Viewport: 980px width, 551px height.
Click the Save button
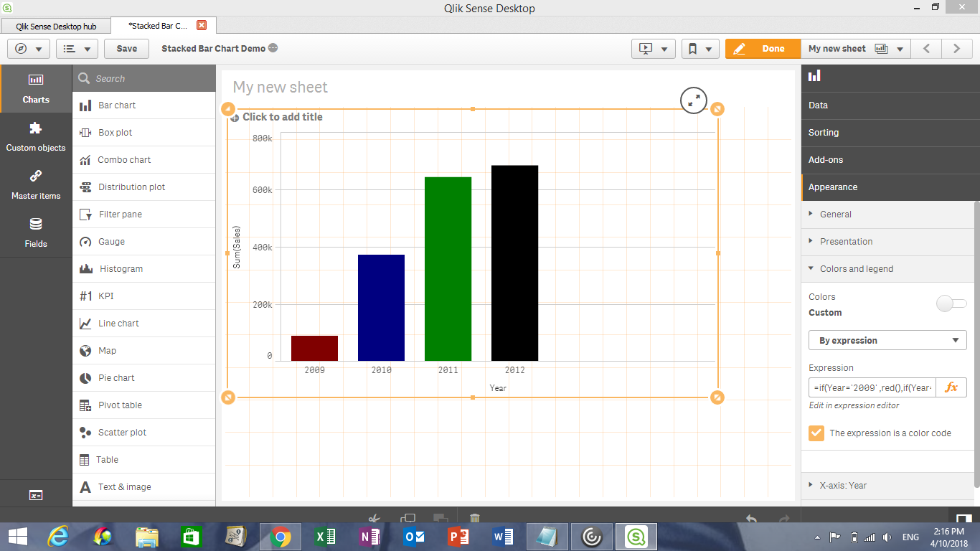pos(126,48)
